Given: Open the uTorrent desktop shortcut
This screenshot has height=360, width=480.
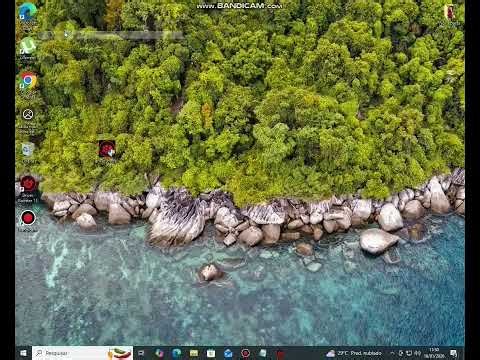Looking at the screenshot, I should 28,48.
